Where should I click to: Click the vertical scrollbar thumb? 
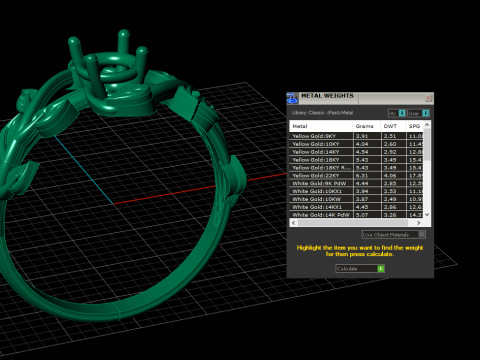click(427, 144)
